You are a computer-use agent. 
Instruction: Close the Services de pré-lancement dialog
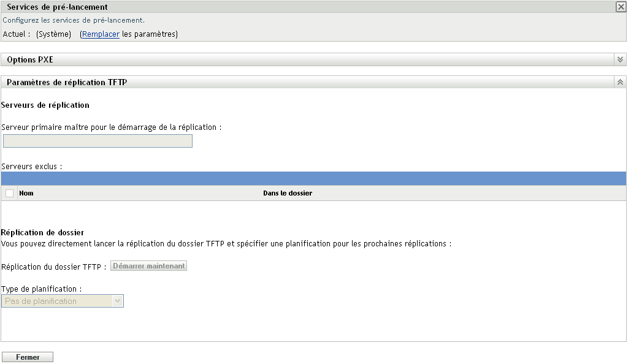(x=621, y=7)
